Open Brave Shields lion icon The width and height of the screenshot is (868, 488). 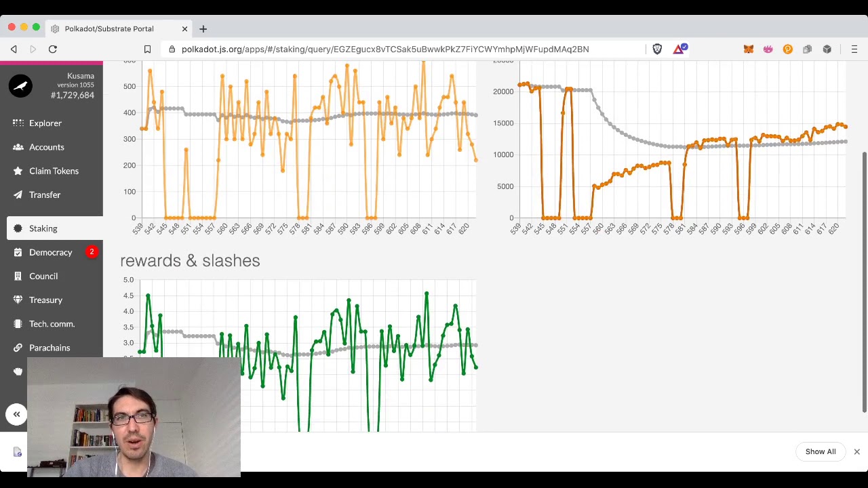[657, 49]
